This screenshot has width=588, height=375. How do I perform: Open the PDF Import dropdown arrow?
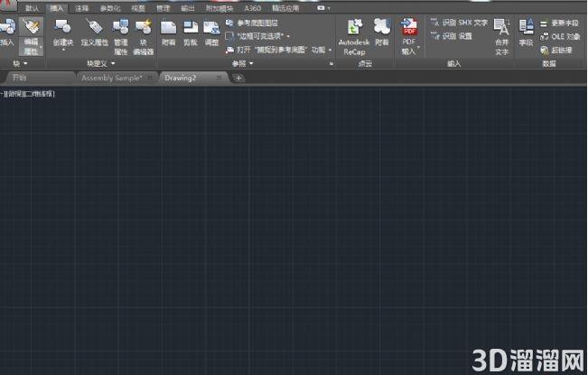(x=418, y=47)
